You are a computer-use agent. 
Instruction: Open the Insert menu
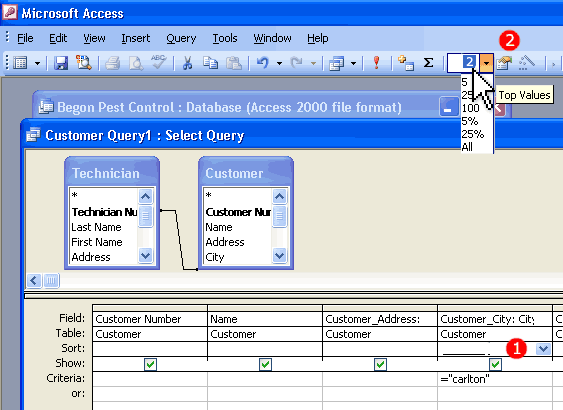click(136, 38)
